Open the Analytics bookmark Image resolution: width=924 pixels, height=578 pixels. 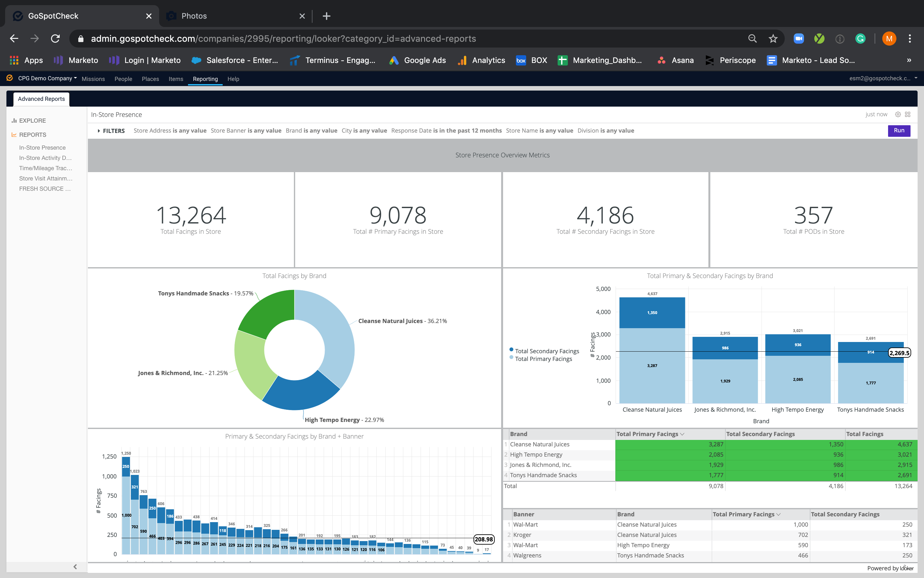(482, 60)
